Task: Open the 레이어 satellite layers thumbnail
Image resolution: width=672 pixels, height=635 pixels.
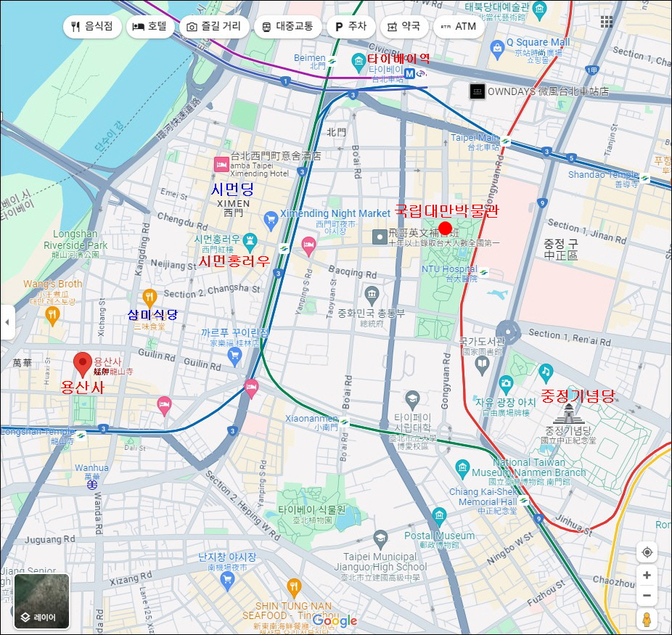Action: [x=41, y=601]
